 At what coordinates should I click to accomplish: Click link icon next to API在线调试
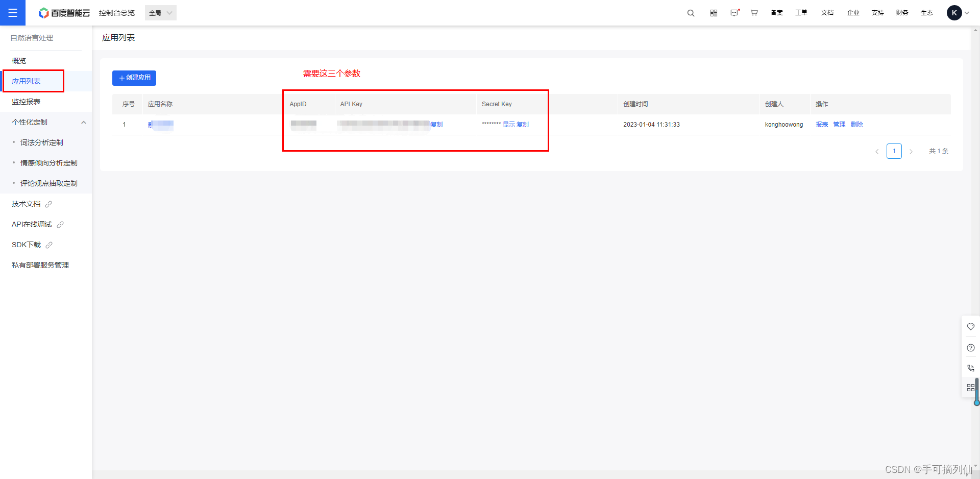coord(60,225)
